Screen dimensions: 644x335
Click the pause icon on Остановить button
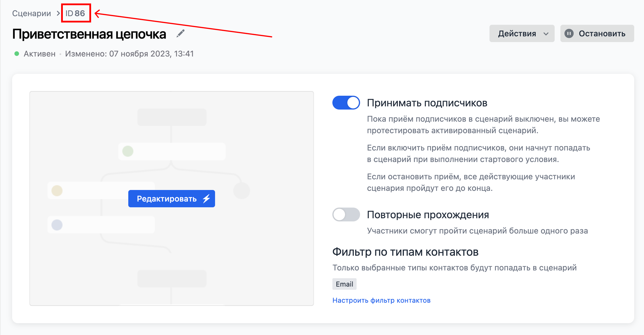tap(568, 33)
